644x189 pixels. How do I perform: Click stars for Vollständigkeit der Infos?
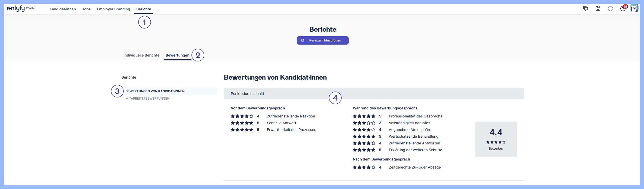click(x=364, y=123)
